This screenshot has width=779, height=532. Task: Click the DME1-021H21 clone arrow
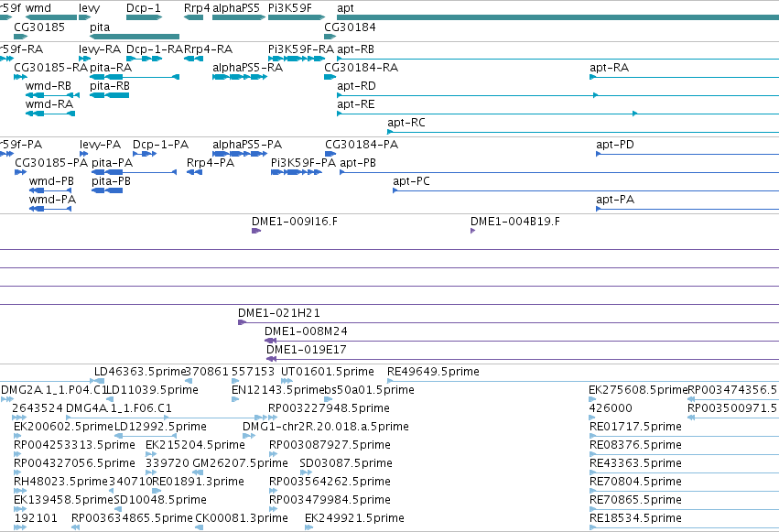243,322
